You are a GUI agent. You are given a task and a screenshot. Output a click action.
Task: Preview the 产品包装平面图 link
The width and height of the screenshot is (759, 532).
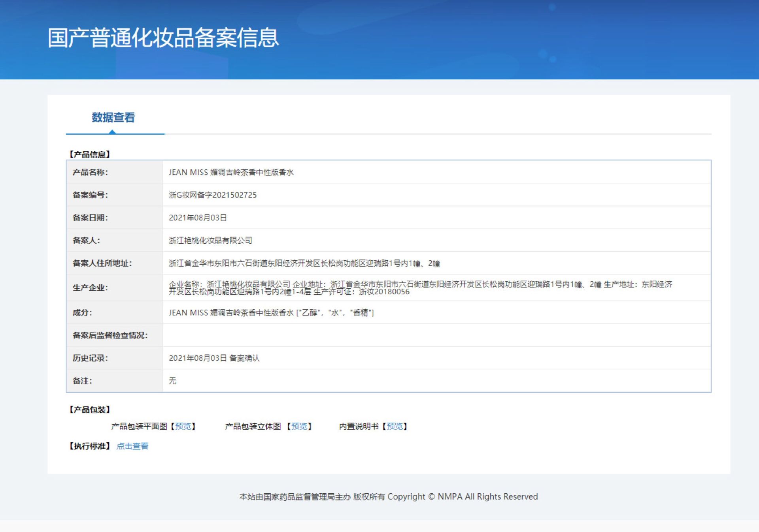click(x=183, y=426)
